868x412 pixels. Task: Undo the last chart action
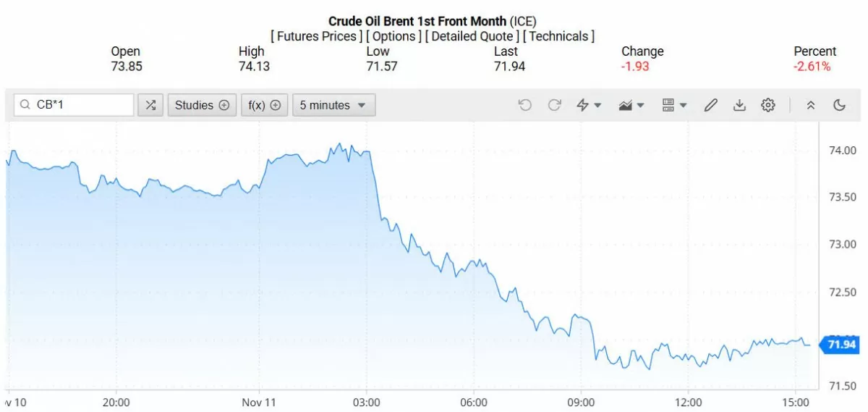coord(525,105)
